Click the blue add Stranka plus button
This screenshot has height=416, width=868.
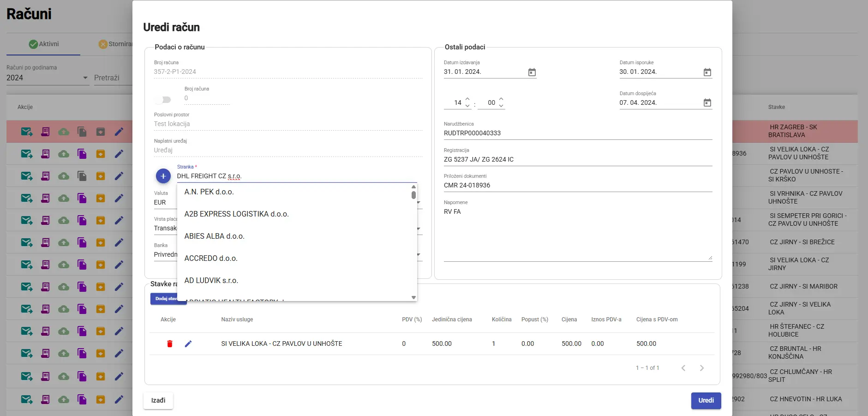[163, 176]
